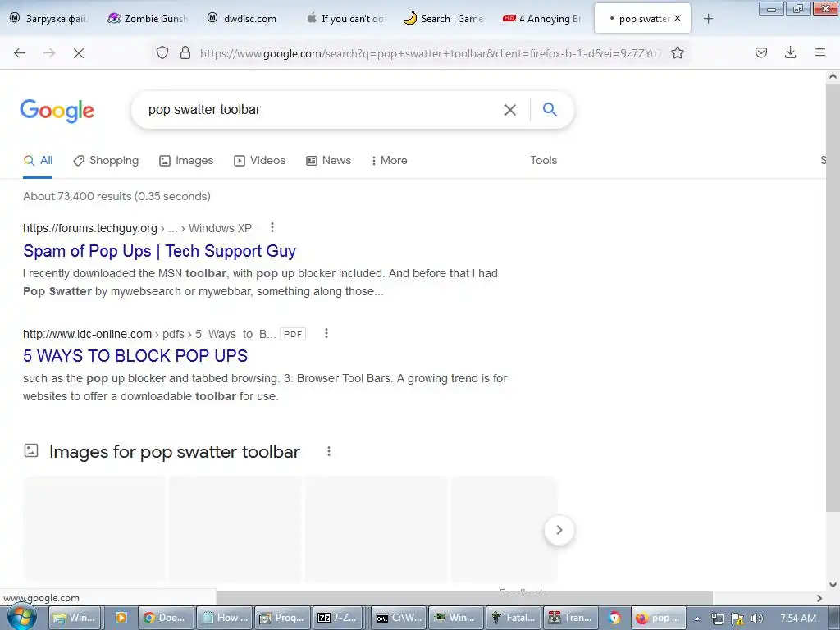Open Fatal... taskbar item
Viewport: 840px width, 630px height.
tap(514, 618)
